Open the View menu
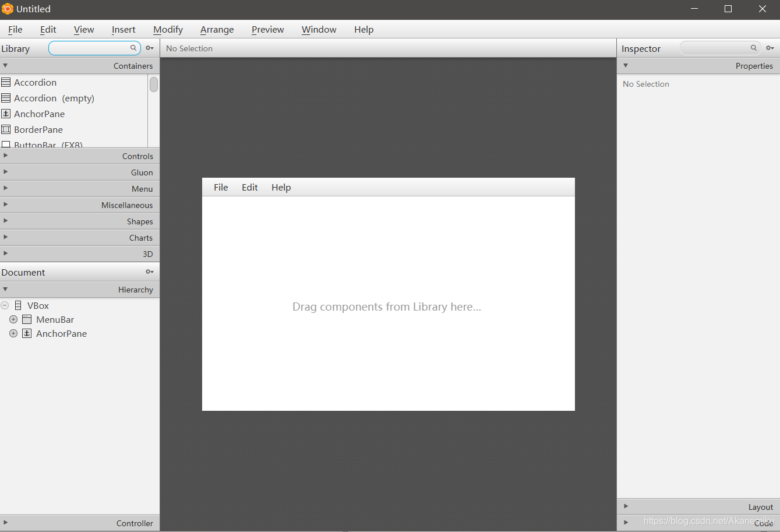Screen dimensions: 780x532 (x=84, y=29)
